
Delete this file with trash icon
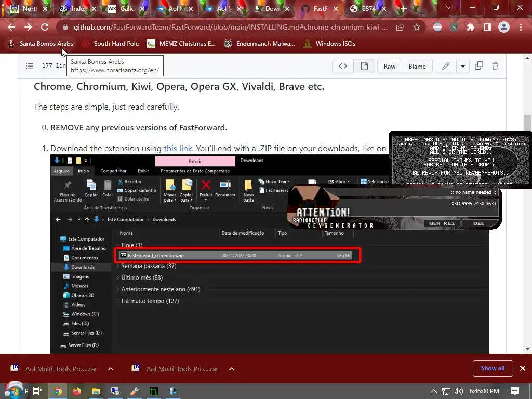495,66
